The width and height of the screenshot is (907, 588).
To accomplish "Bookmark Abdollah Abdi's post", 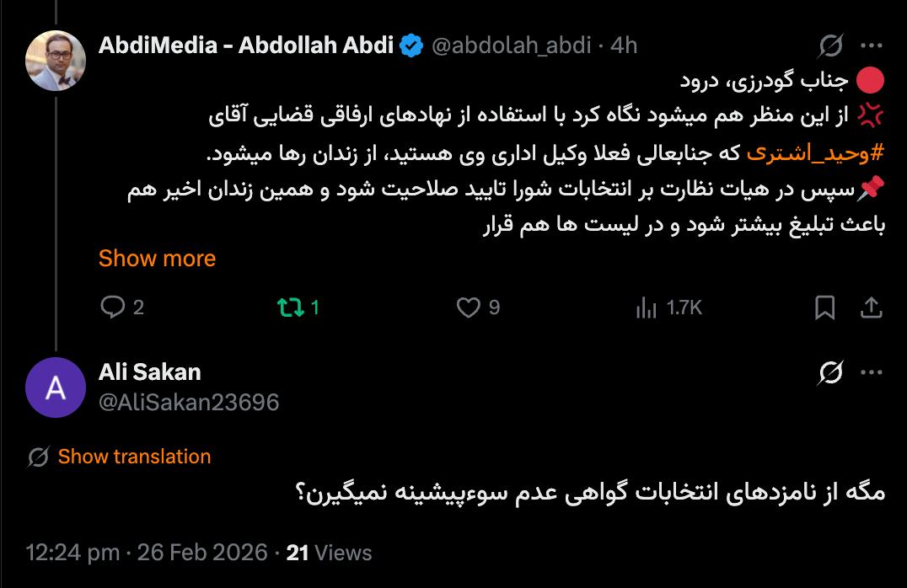I will pyautogui.click(x=825, y=307).
